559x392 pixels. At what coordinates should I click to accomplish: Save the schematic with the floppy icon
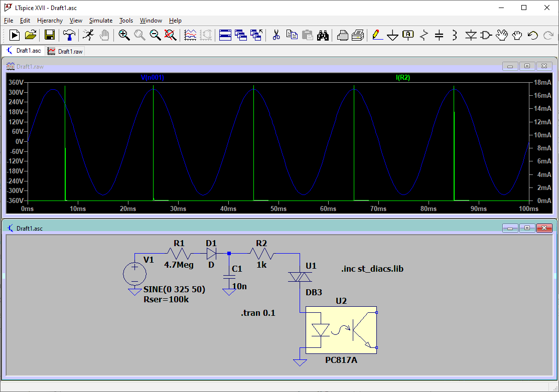(x=50, y=35)
